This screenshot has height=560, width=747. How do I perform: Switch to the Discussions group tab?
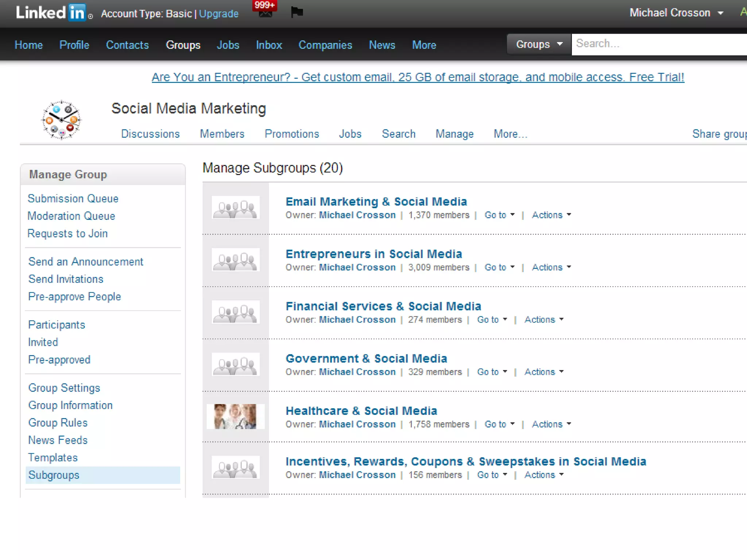point(150,134)
